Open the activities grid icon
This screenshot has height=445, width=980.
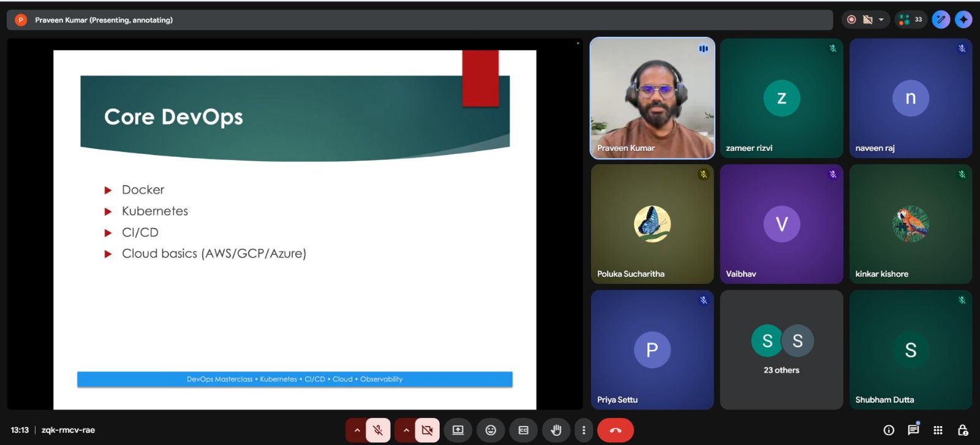click(938, 430)
